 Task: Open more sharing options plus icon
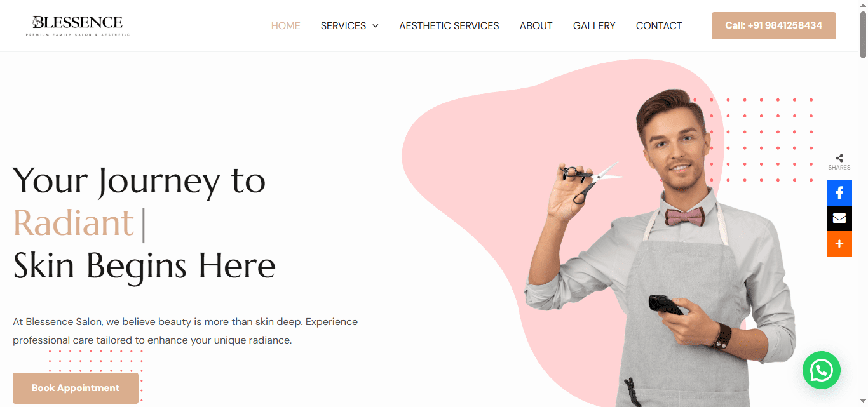tap(839, 244)
